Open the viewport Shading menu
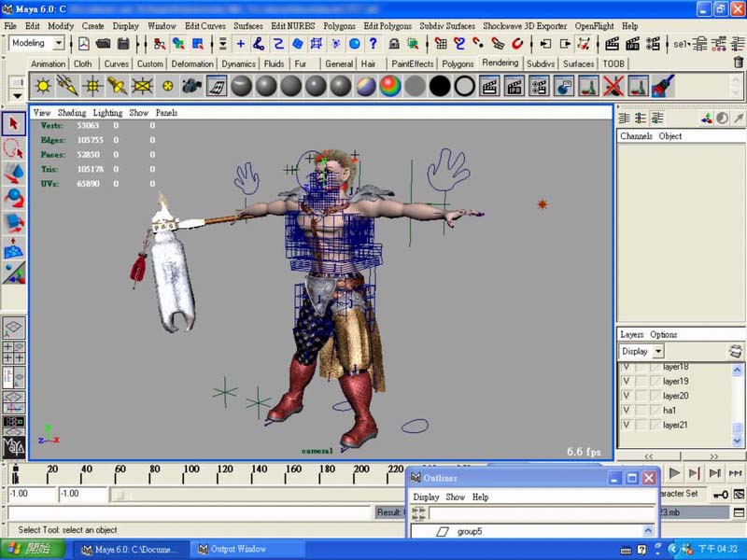 (72, 113)
